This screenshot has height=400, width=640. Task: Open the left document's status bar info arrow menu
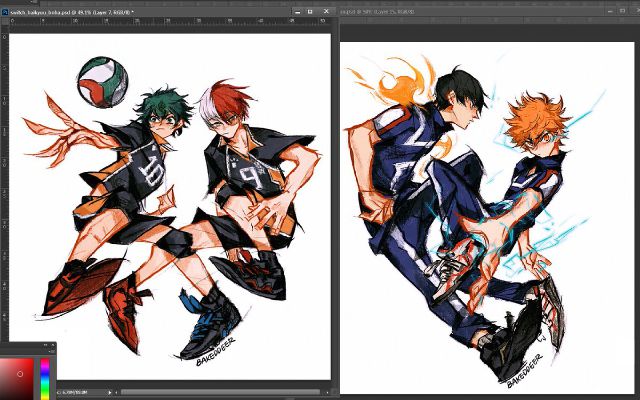[109, 393]
